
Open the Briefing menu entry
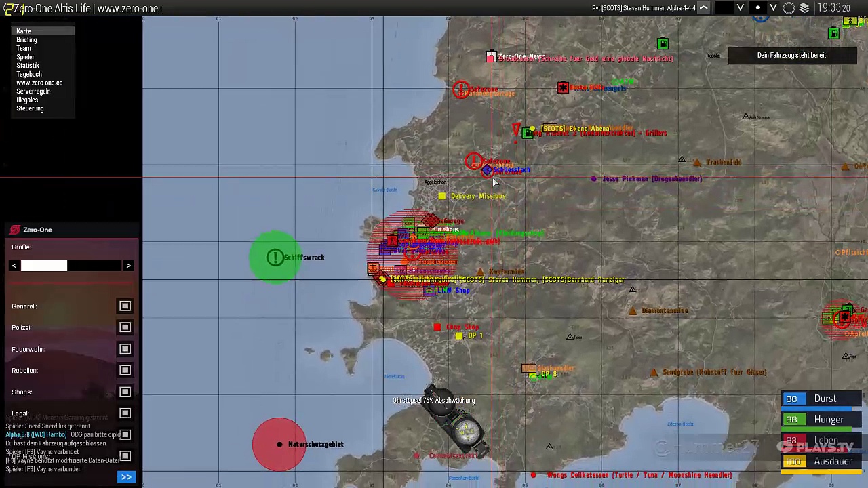(x=26, y=40)
